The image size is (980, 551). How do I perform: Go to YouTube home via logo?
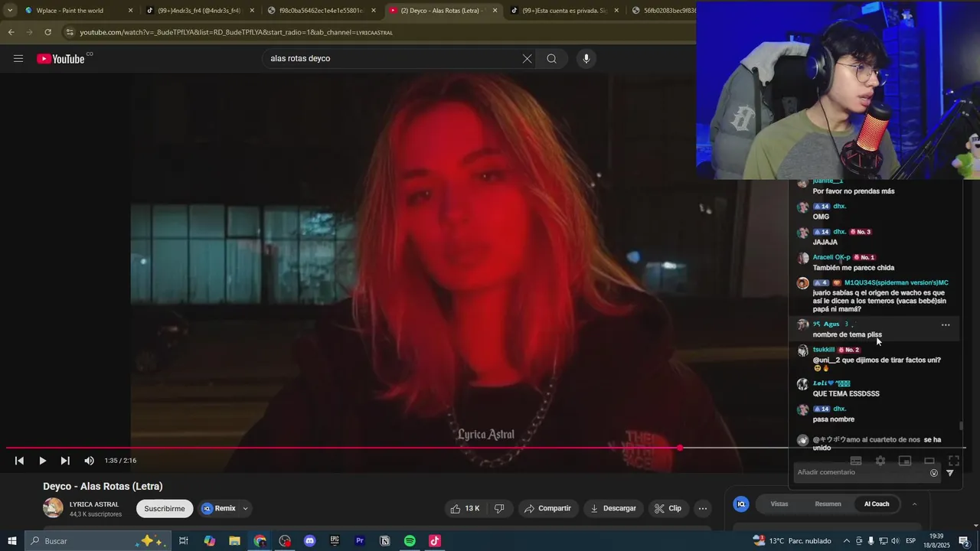(61, 59)
